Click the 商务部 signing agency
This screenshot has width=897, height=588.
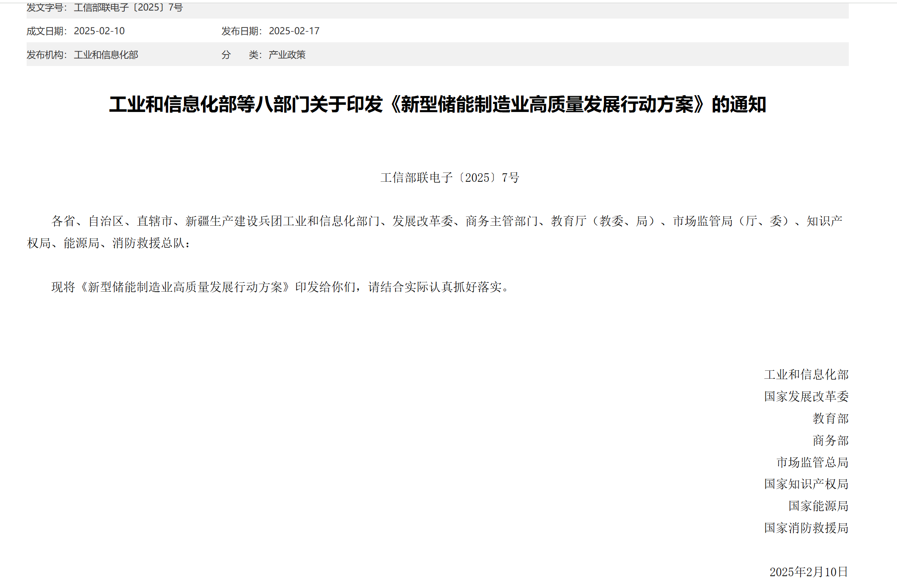(831, 440)
